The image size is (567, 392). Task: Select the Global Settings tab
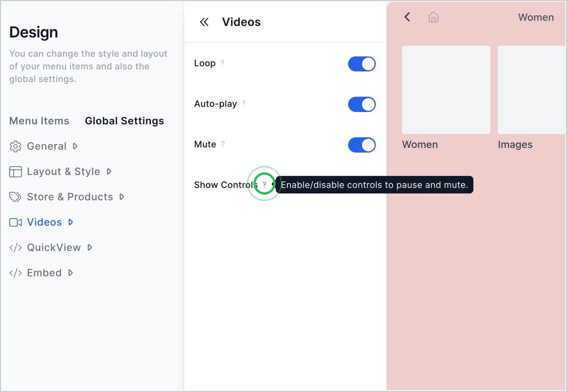[x=124, y=121]
